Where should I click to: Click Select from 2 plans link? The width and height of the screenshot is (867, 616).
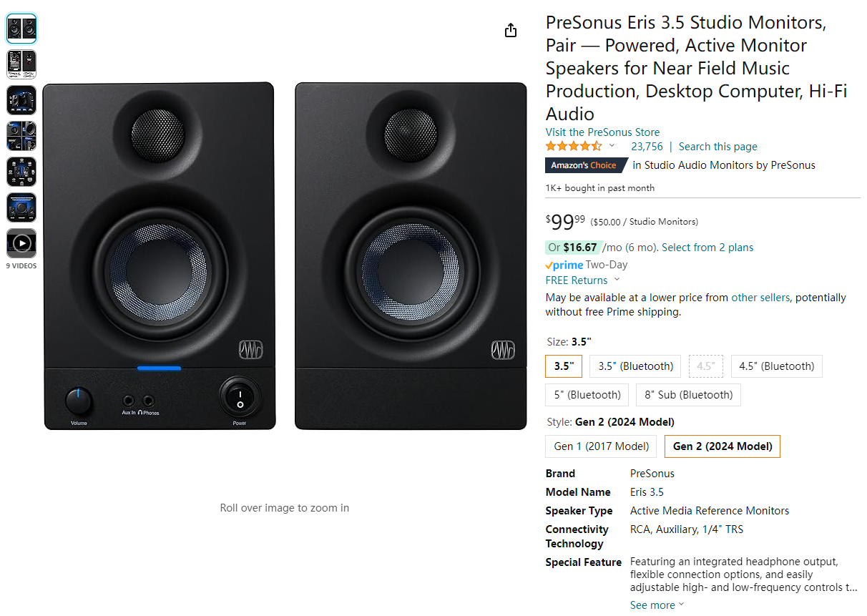pyautogui.click(x=707, y=248)
